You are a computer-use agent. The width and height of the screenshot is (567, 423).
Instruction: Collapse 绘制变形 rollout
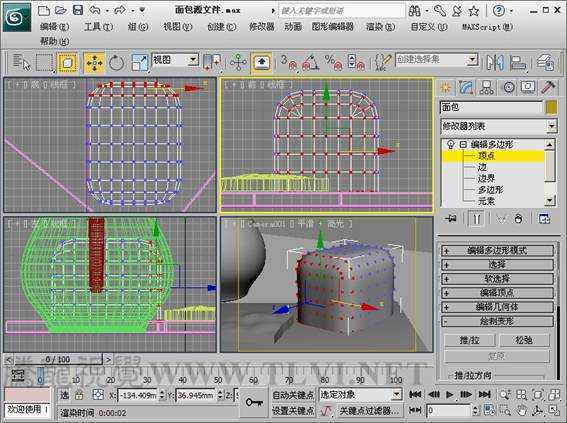click(498, 321)
